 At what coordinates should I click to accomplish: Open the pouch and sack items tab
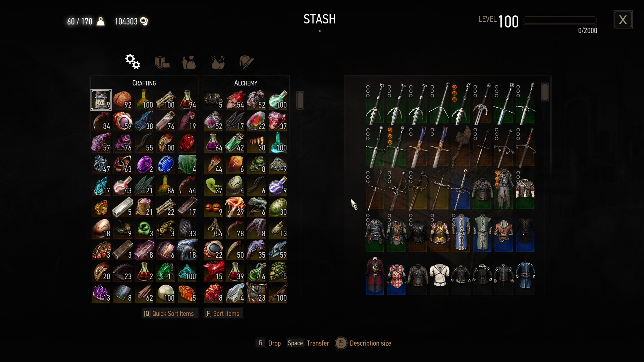pyautogui.click(x=189, y=62)
